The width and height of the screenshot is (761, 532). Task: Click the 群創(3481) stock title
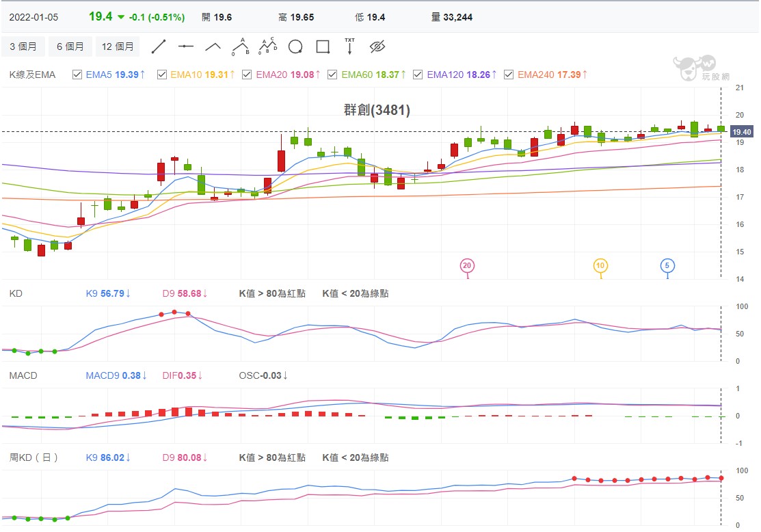377,110
